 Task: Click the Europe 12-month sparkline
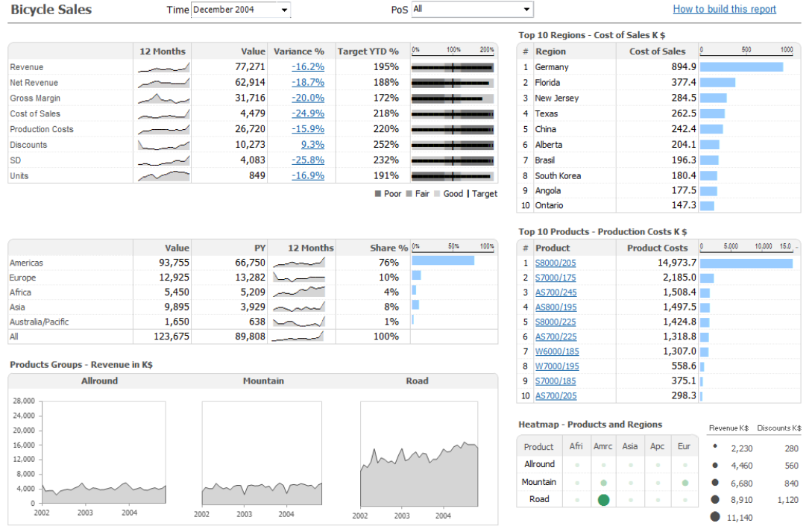click(298, 278)
